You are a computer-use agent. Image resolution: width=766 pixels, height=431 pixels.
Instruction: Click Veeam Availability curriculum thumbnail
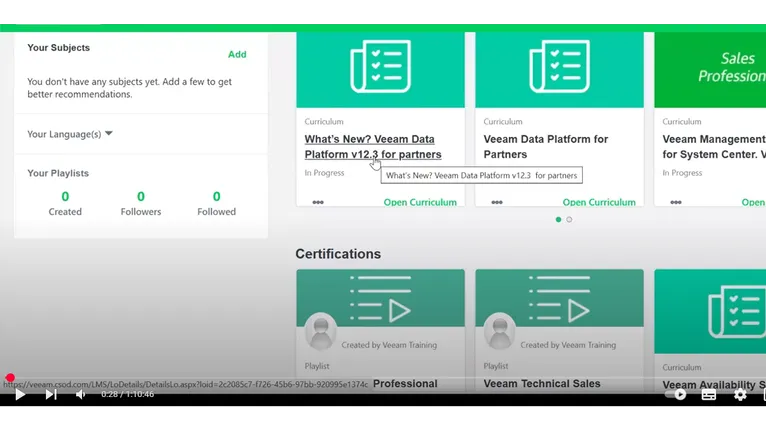coord(710,311)
